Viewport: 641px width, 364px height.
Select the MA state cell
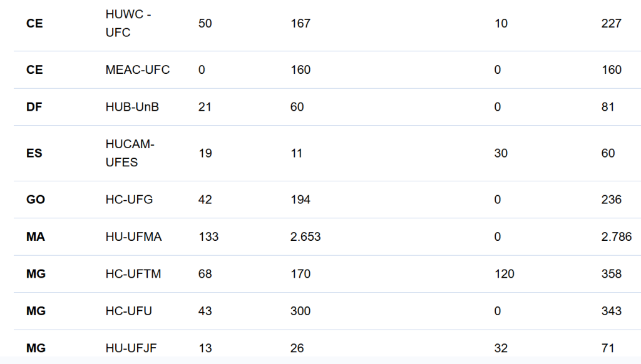click(x=36, y=237)
